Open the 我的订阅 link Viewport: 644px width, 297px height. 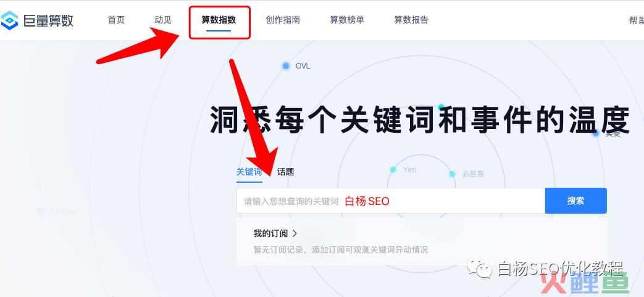pos(270,234)
